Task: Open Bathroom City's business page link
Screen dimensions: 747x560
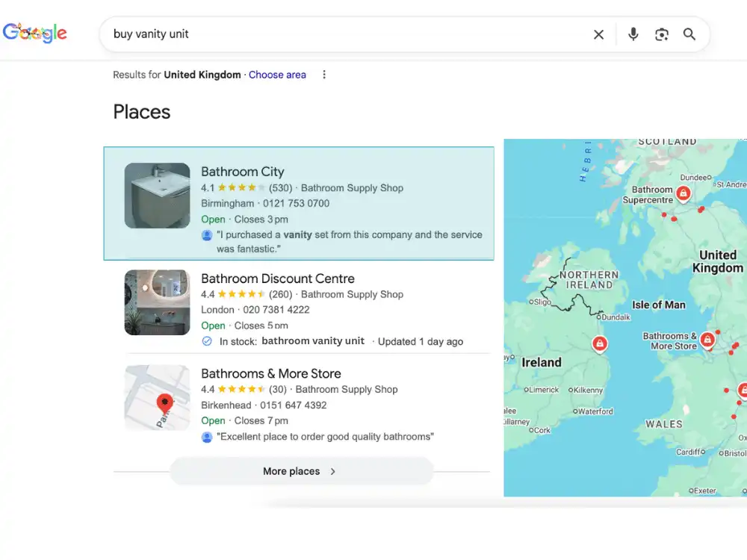Action: (243, 172)
